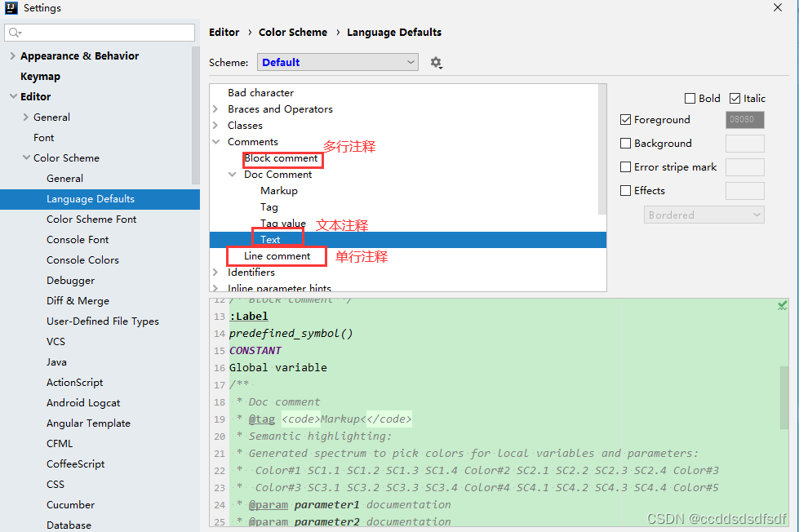Click CONSTANT in code preview
This screenshot has height=532, width=799.
255,351
